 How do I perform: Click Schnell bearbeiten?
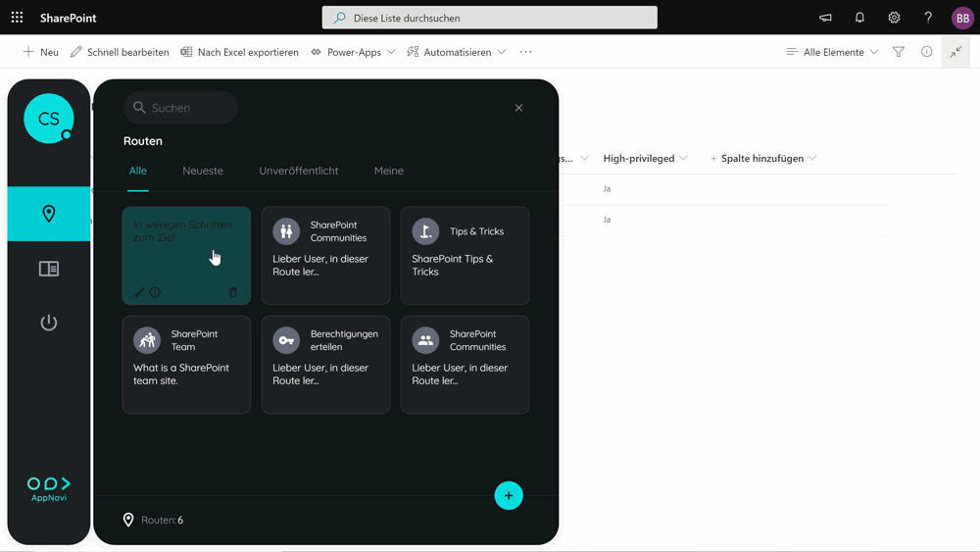(120, 52)
